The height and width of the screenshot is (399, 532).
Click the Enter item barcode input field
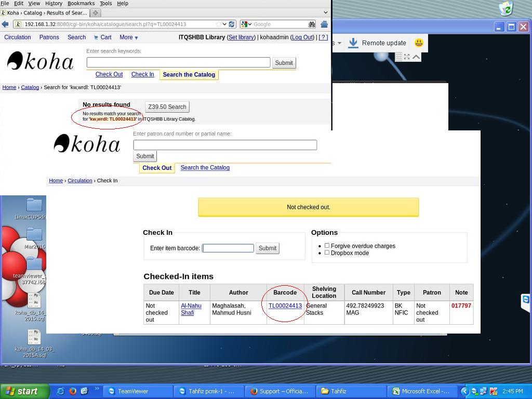[228, 248]
